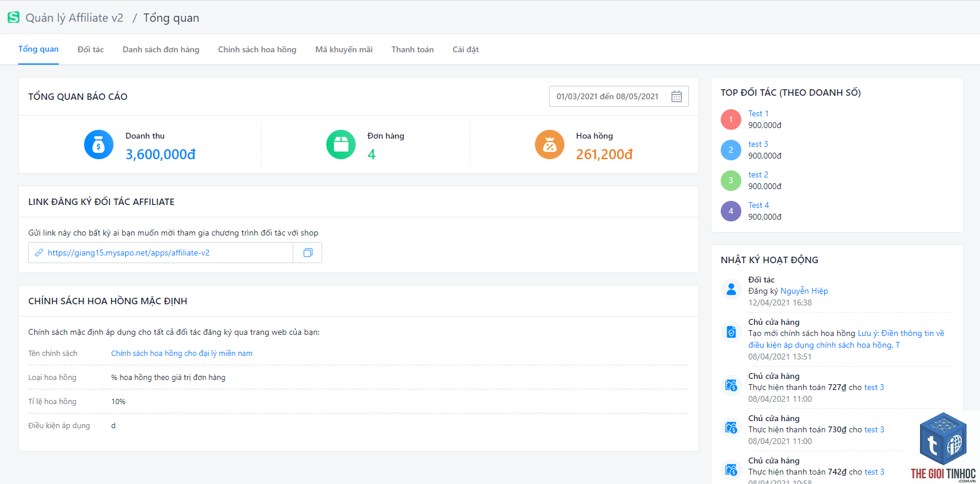Switch to the Tổng quan tab
The width and height of the screenshot is (980, 484).
click(38, 49)
